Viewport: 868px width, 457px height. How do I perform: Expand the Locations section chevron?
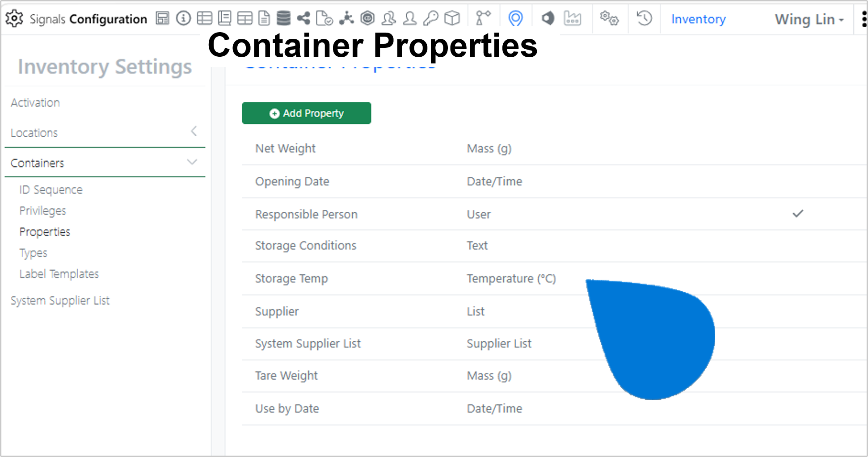pos(194,131)
